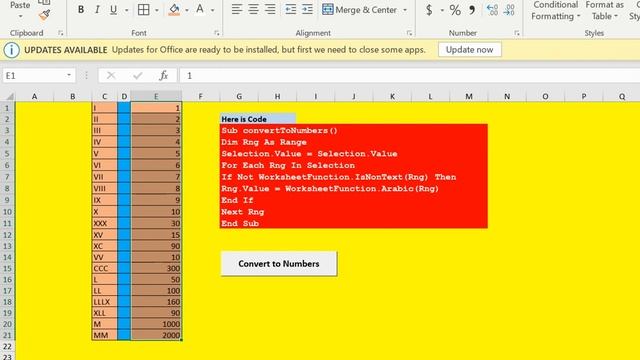
Task: Select 'Here is Code' cell
Action: coord(258,119)
